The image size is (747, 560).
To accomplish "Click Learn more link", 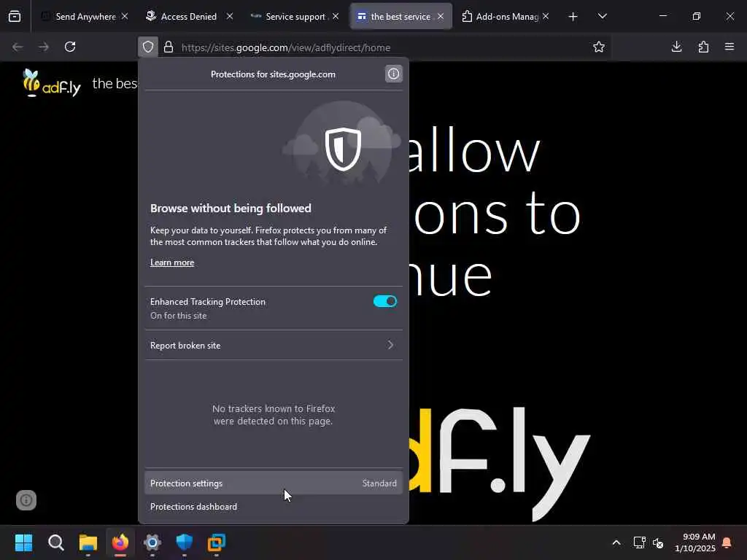I will coord(172,262).
